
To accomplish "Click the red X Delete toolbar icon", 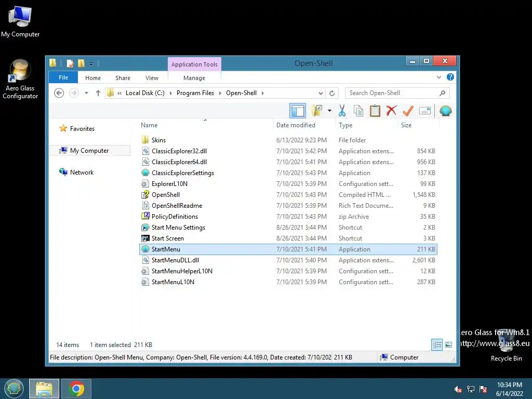I will (391, 110).
